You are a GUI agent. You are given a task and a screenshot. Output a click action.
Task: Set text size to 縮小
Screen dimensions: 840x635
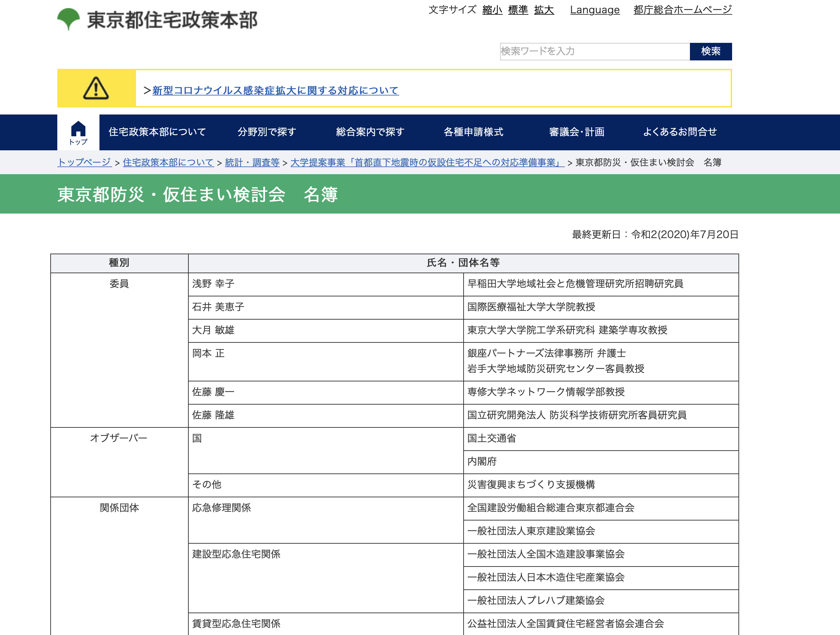(x=492, y=10)
